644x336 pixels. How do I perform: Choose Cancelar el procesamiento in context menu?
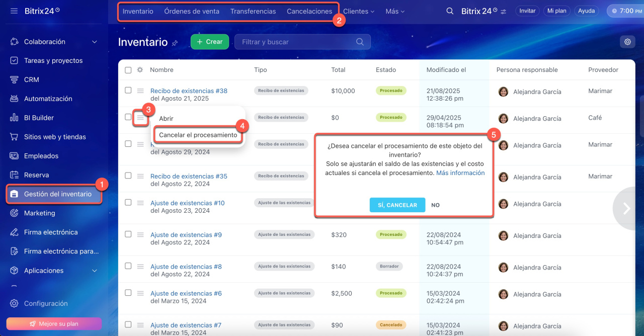coord(198,135)
